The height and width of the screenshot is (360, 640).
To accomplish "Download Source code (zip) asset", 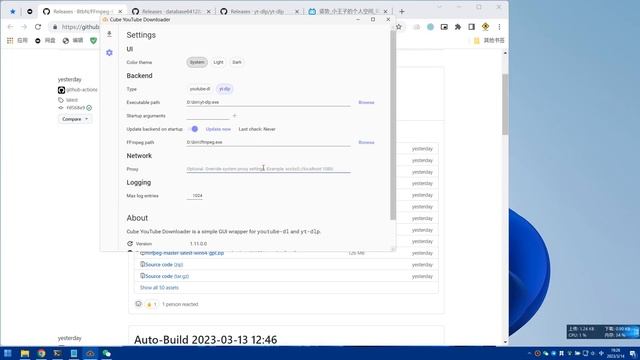I will [x=164, y=264].
